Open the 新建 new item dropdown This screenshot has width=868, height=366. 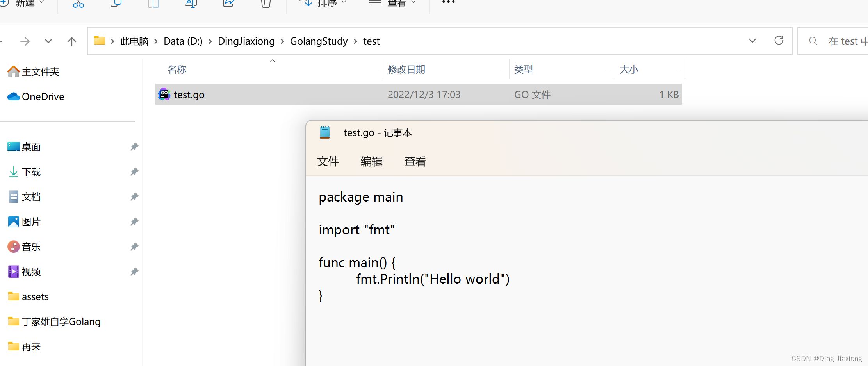23,3
